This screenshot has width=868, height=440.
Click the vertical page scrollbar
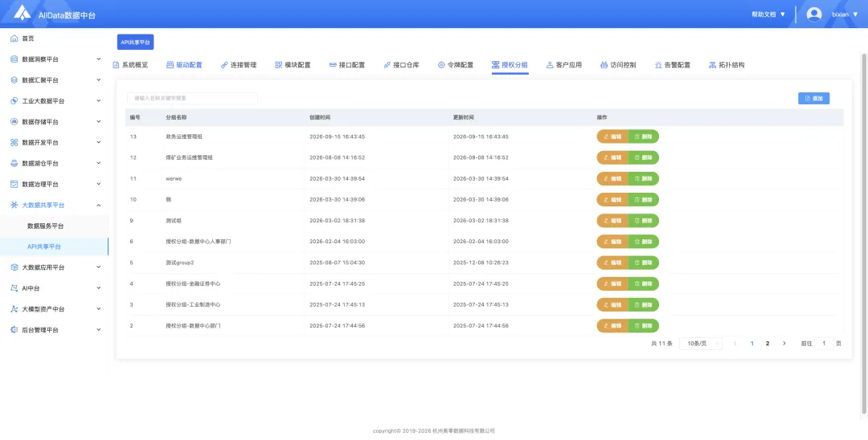864,232
